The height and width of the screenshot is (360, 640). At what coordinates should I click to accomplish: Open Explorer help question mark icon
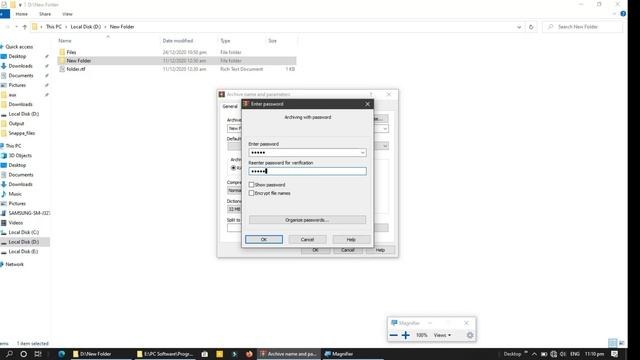[623, 14]
